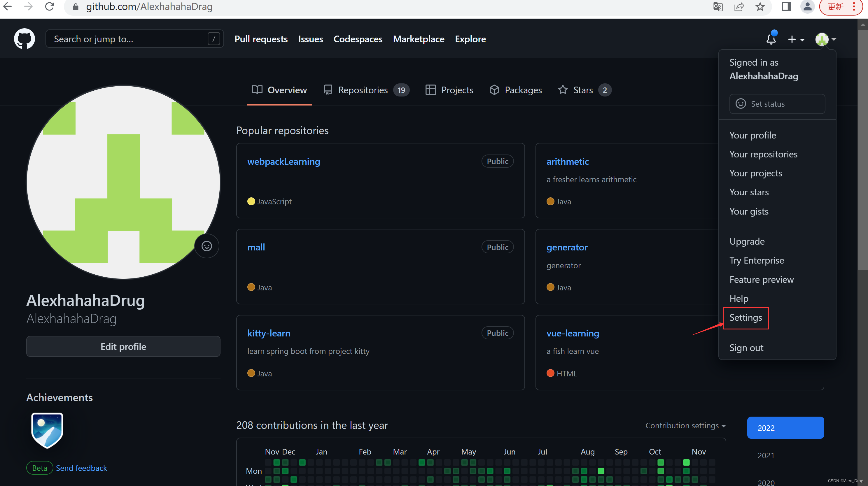This screenshot has height=486, width=868.
Task: Open the vue-learning repository
Action: 573,333
